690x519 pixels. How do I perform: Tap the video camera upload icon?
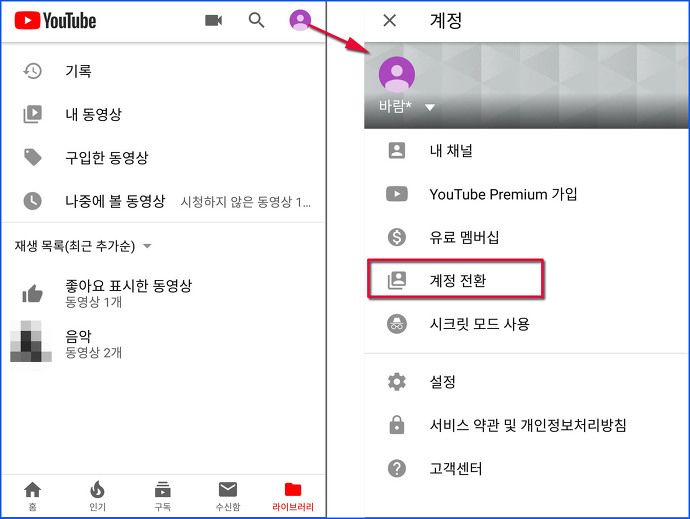(x=213, y=20)
